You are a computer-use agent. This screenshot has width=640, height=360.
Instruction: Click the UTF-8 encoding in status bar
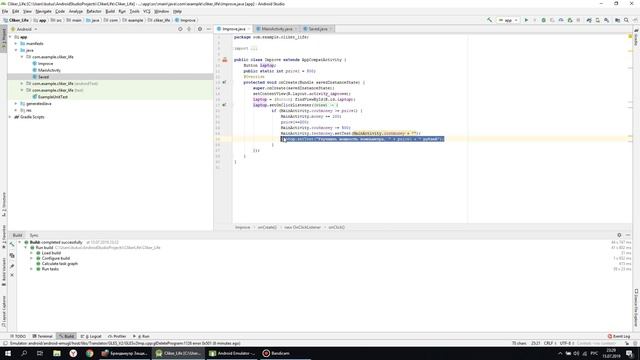[x=567, y=343]
